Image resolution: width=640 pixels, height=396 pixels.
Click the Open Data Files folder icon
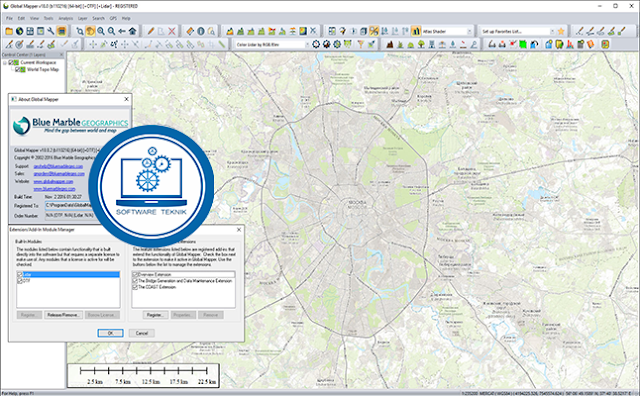[x=9, y=31]
